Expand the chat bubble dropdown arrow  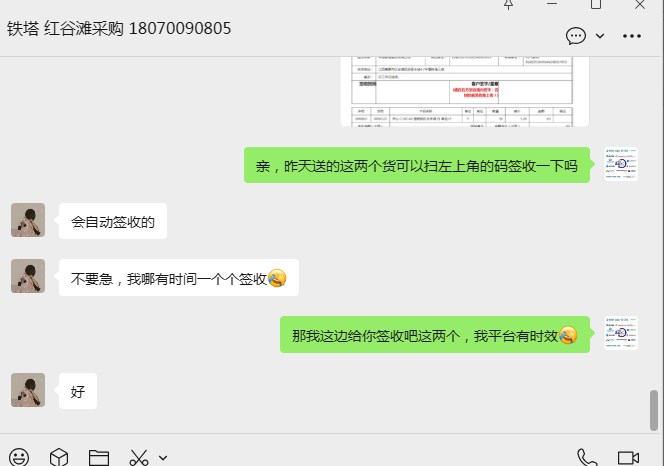[x=600, y=36]
